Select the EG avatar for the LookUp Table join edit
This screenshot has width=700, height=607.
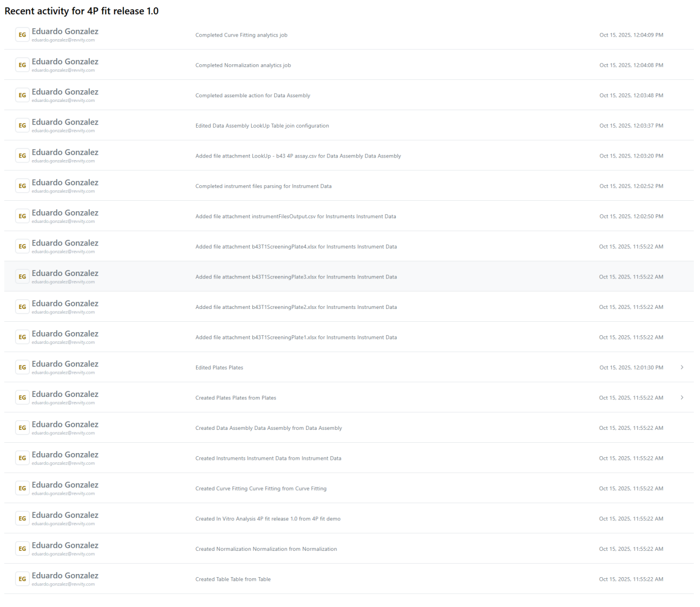22,126
